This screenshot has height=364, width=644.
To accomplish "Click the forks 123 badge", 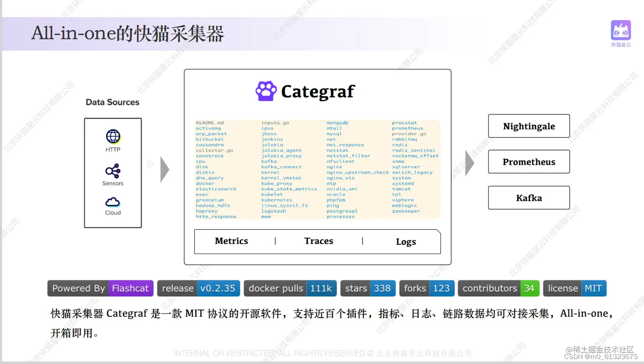I will tap(427, 289).
